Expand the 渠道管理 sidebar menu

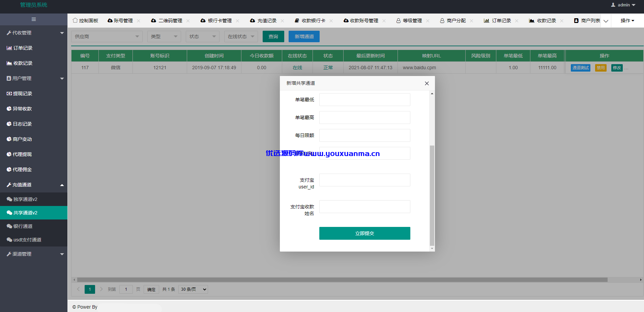[x=34, y=254]
